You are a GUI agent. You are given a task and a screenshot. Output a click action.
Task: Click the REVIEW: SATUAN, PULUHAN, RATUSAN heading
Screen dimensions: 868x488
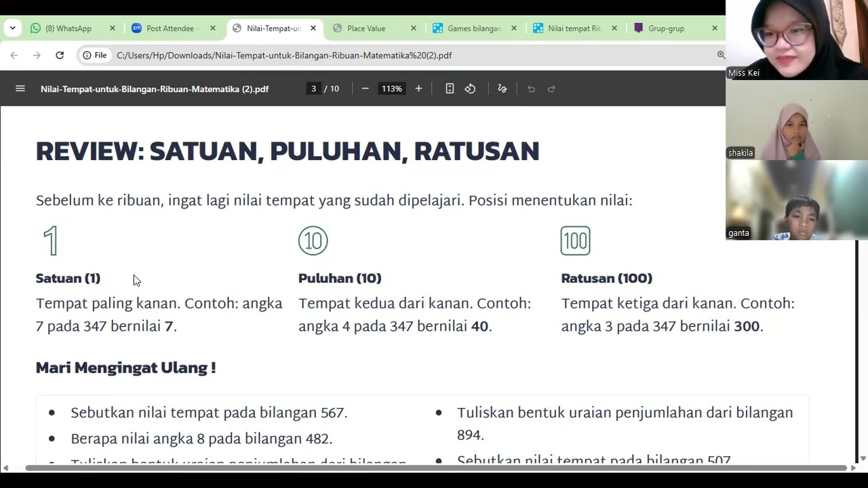(x=288, y=151)
